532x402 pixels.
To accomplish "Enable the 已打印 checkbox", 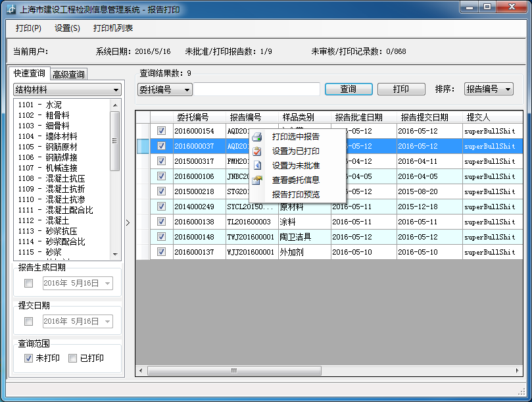I will pos(73,359).
